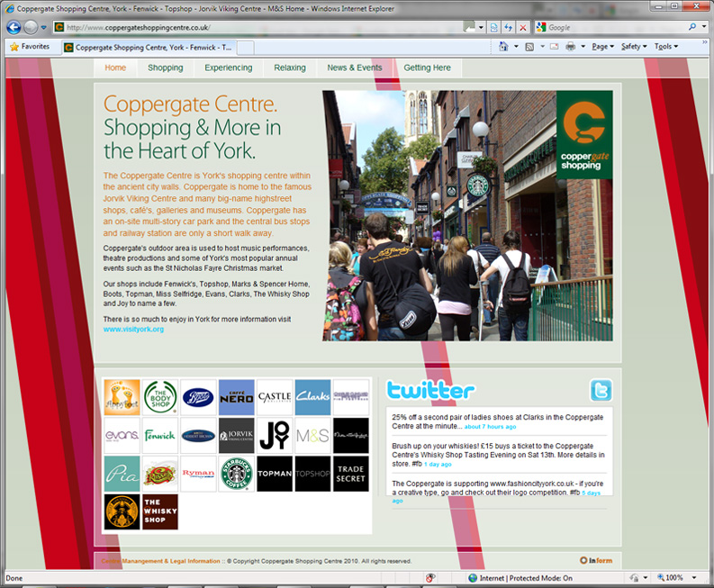The width and height of the screenshot is (714, 588).
Task: Open the Appy Feet logo tile
Action: pos(122,397)
